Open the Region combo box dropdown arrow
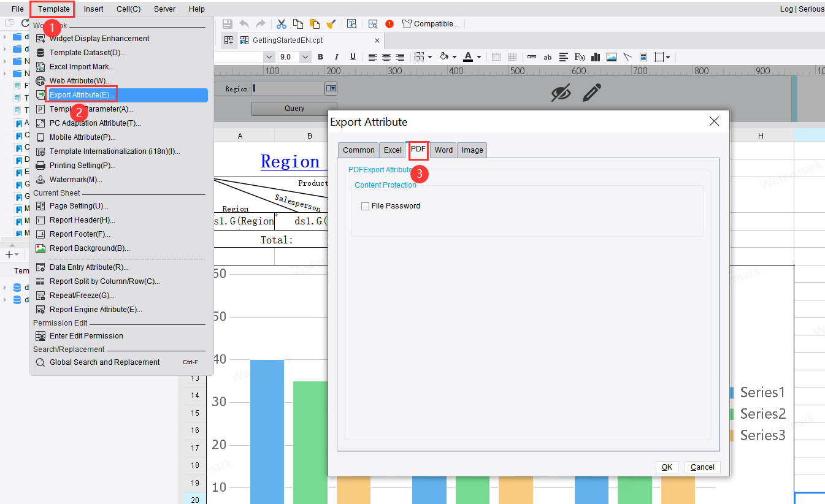The height and width of the screenshot is (504, 825). tap(331, 89)
